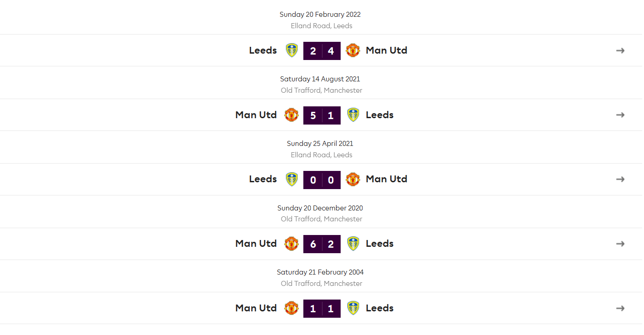644x335 pixels.
Task: Click the 0–0 score box
Action: [322, 180]
